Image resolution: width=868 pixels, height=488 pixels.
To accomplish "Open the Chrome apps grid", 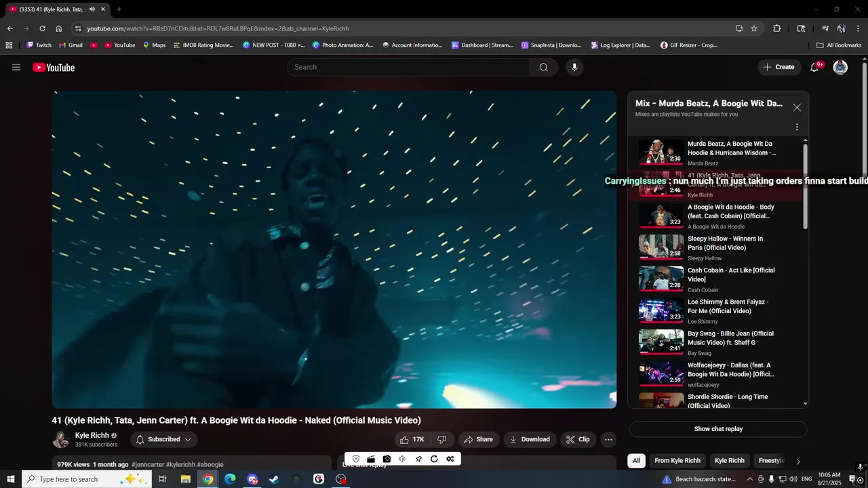I will pyautogui.click(x=9, y=45).
